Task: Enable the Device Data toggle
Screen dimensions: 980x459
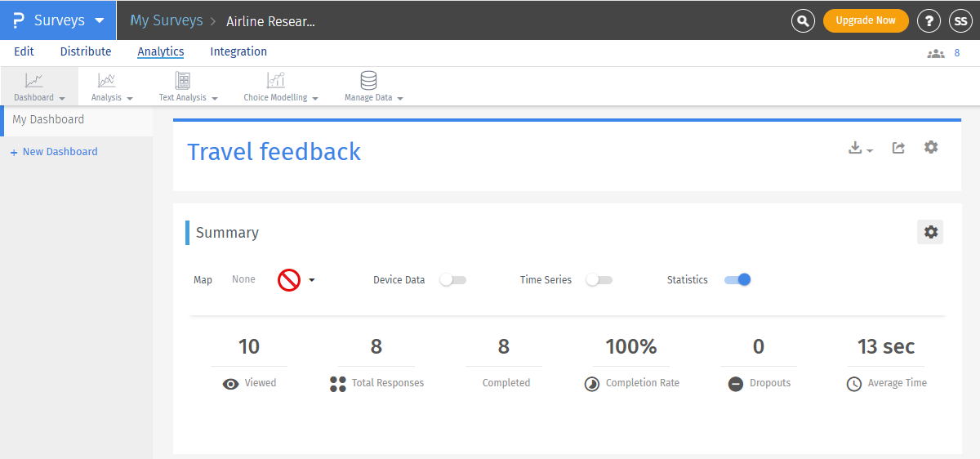Action: coord(452,280)
